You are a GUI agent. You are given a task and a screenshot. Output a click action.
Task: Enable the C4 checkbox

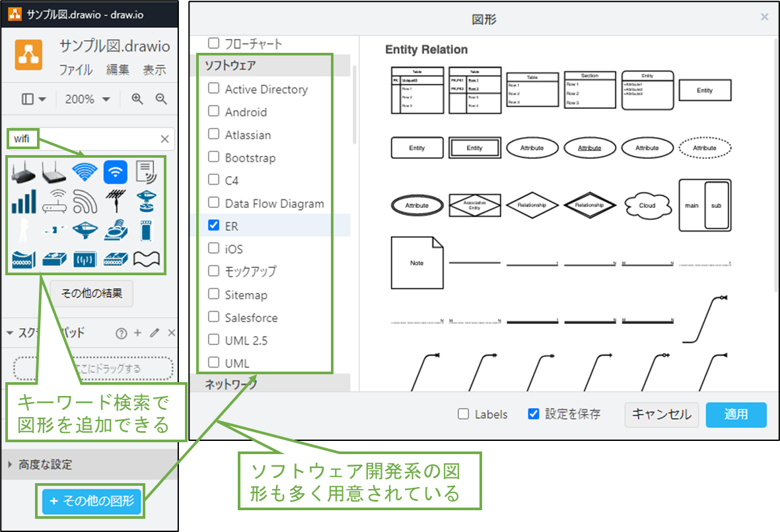coord(213,180)
